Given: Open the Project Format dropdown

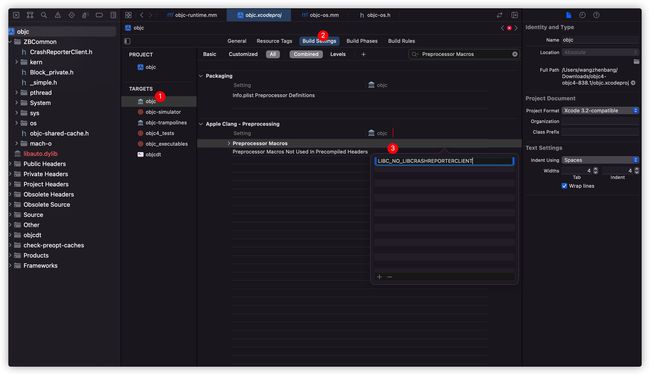Looking at the screenshot, I should [x=600, y=111].
